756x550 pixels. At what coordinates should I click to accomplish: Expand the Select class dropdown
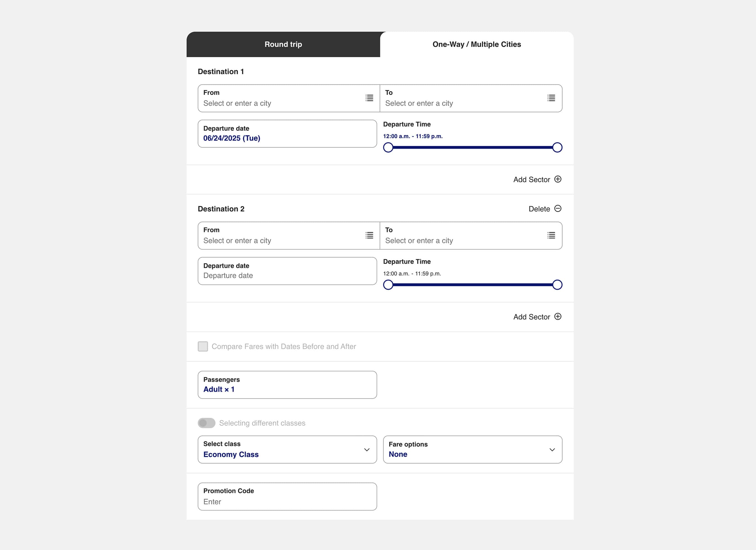coord(287,449)
